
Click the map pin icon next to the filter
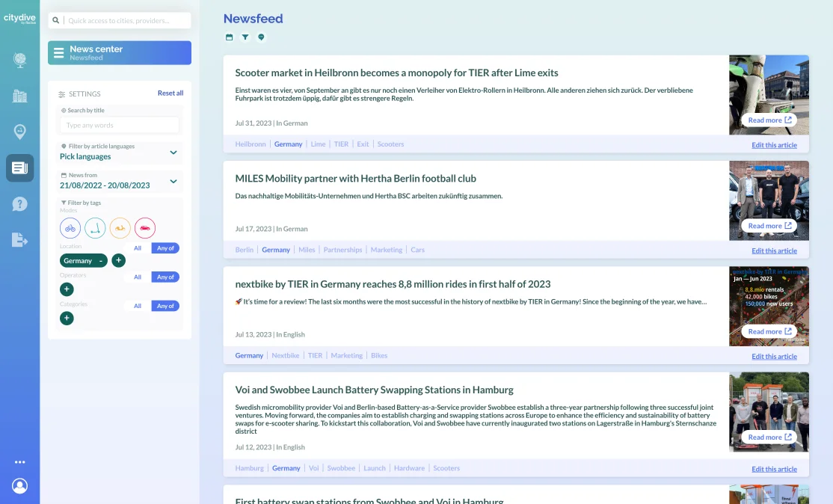coord(261,37)
